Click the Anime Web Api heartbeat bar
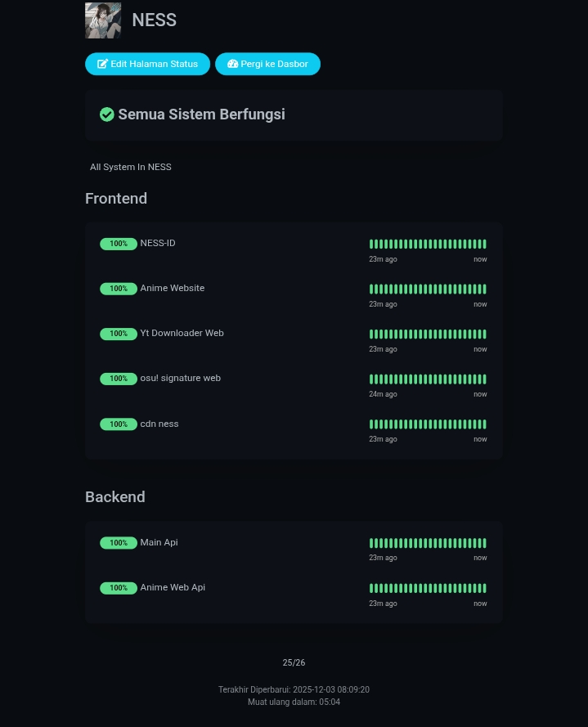Viewport: 588px width, 727px height. pos(428,588)
